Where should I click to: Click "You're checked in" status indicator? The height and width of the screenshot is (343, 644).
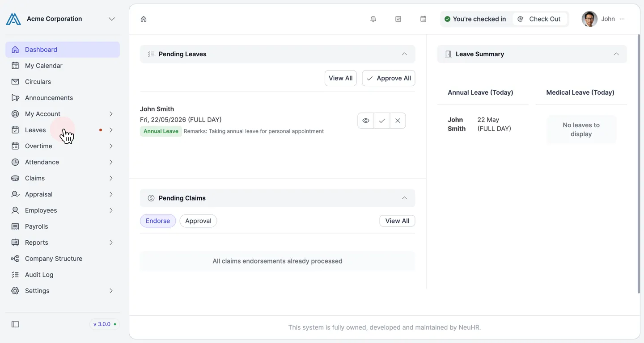coord(475,19)
